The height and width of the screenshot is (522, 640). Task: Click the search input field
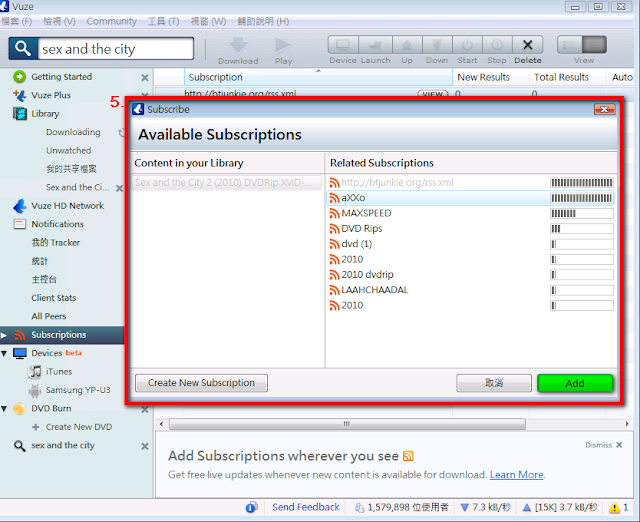point(116,49)
